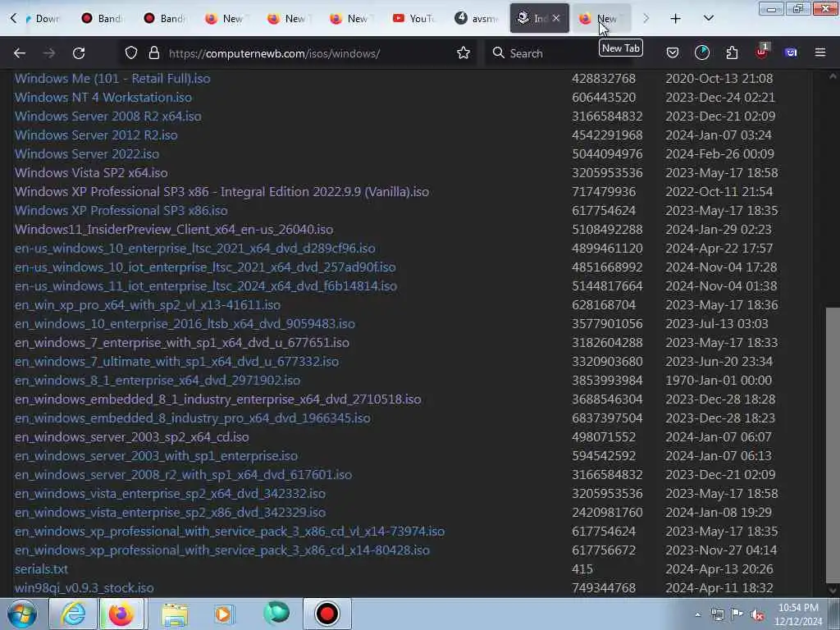
Task: Open Firefox hamburger application menu
Action: pyautogui.click(x=820, y=52)
